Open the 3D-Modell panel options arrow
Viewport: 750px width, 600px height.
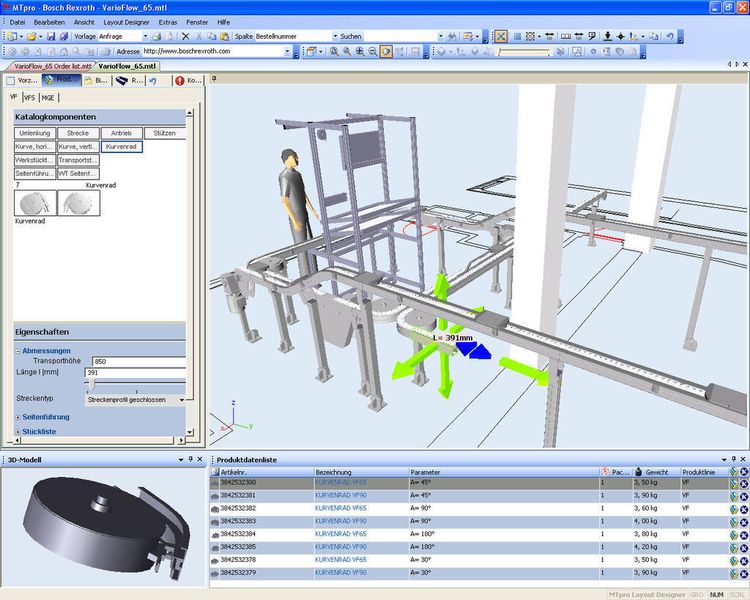click(181, 459)
